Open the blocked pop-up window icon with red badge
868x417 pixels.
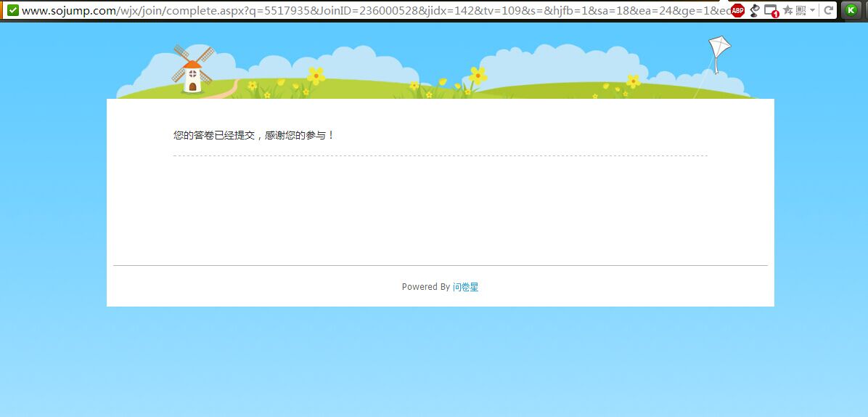[x=771, y=10]
